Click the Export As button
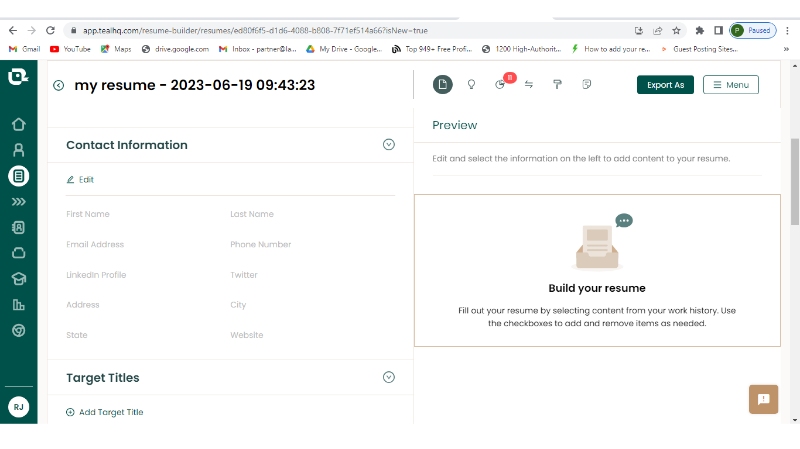The height and width of the screenshot is (449, 800). coord(665,85)
